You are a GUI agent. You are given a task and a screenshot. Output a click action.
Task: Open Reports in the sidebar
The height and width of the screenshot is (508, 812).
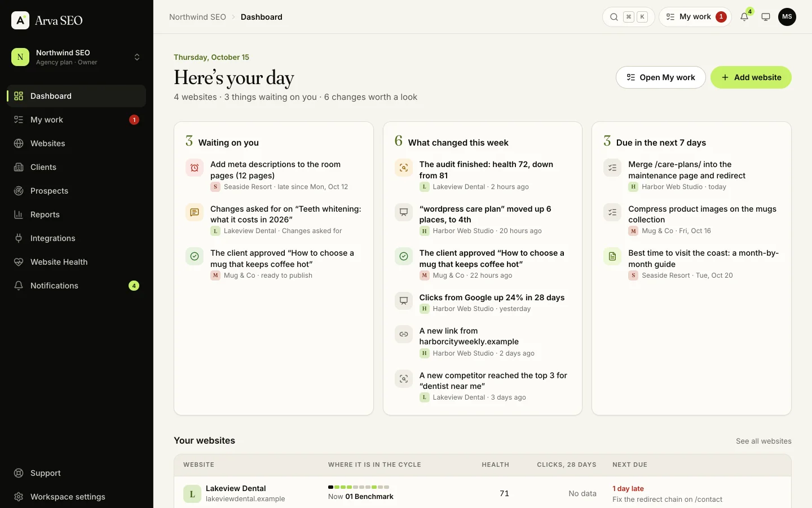point(77,214)
